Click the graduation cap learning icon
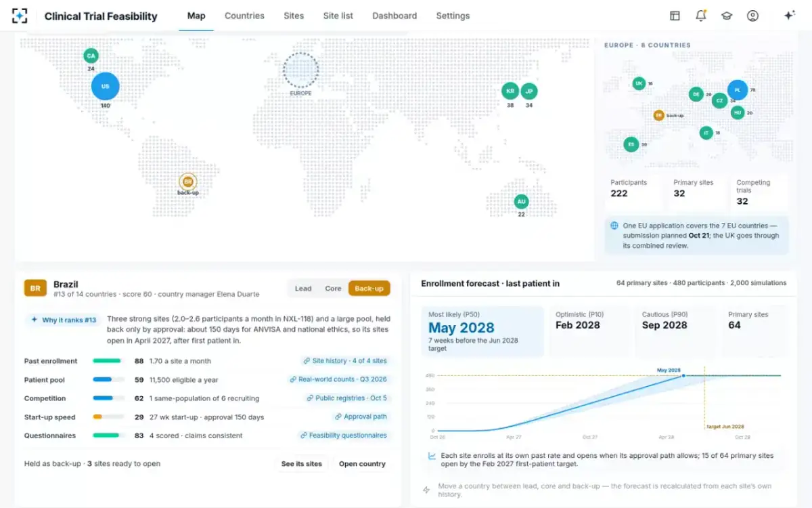The image size is (812, 508). (727, 16)
